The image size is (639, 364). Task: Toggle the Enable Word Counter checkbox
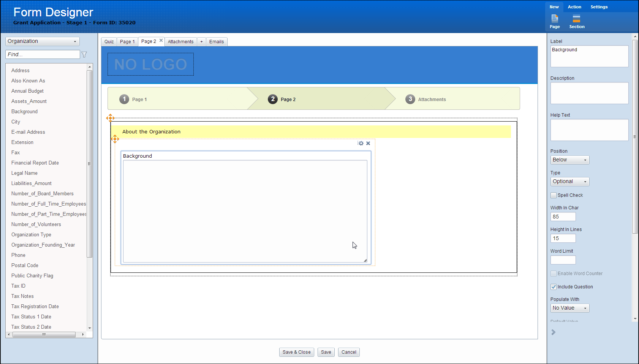coord(554,274)
